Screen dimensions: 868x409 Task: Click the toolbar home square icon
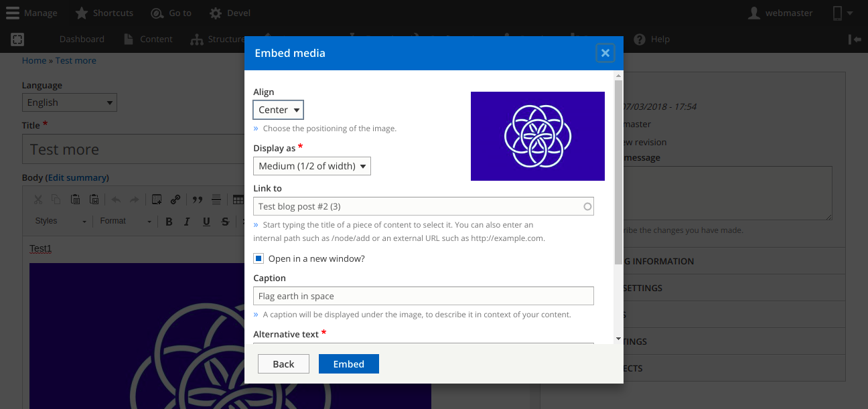17,39
